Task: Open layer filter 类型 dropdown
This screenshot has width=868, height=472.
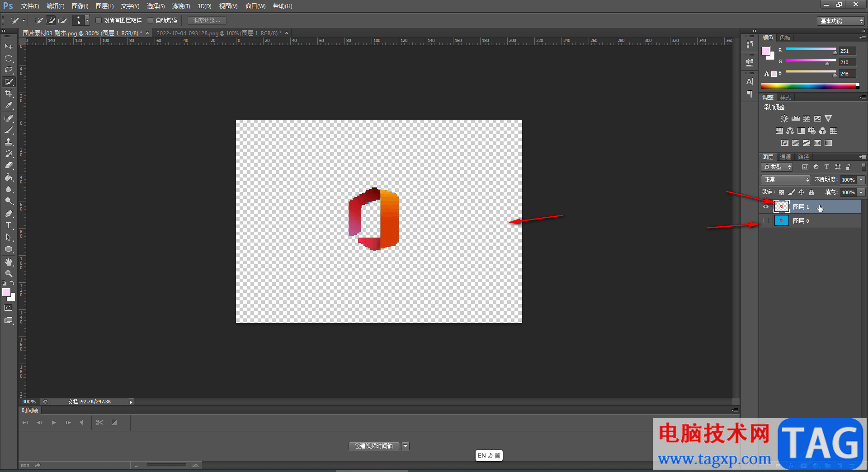Action: tap(777, 167)
